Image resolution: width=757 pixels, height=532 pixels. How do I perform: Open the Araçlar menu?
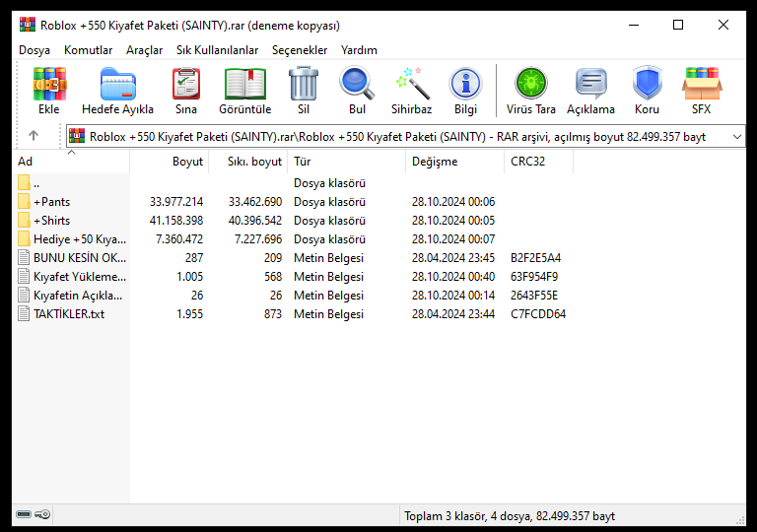(144, 50)
